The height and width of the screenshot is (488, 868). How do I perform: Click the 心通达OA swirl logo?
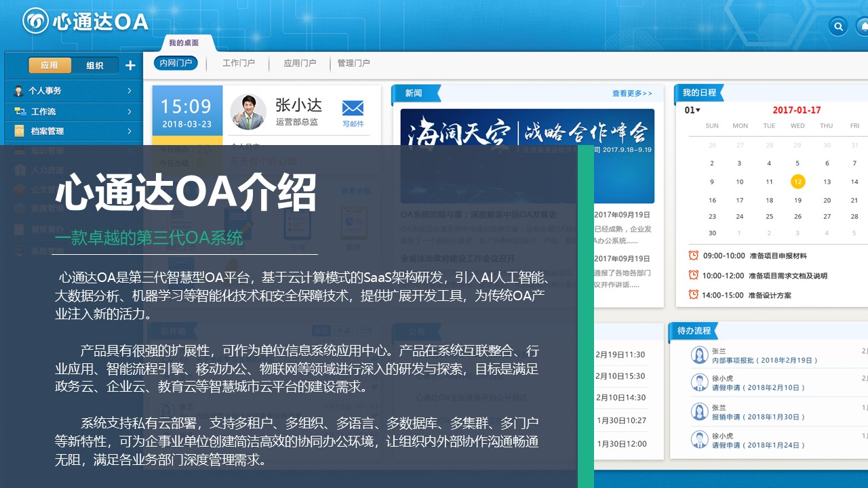point(35,20)
